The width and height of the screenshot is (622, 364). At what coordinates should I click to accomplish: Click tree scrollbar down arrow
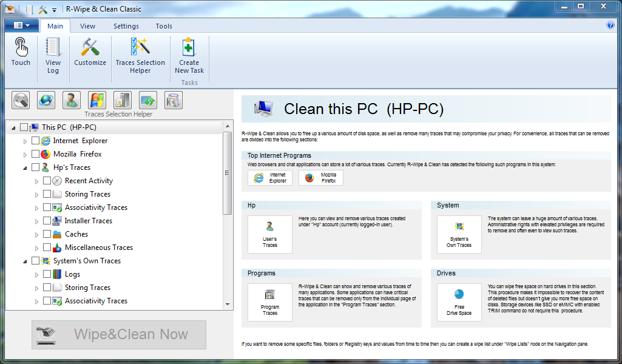click(x=228, y=305)
